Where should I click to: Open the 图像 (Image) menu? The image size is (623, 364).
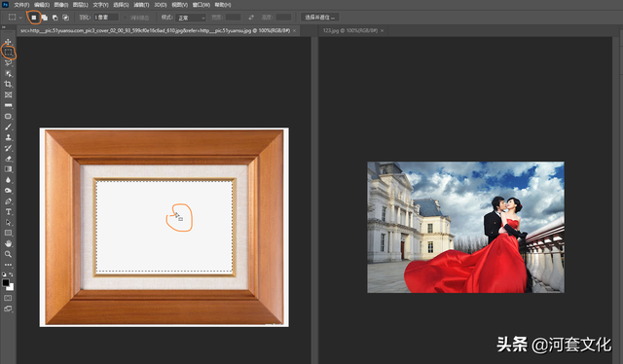click(61, 5)
